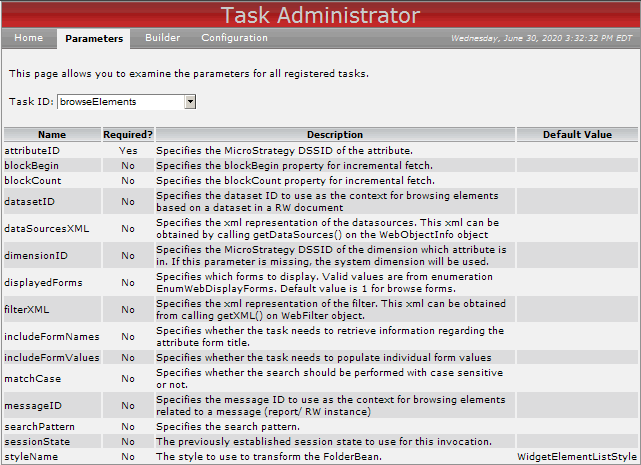Select the displayedForms parameter name
Image resolution: width=641 pixels, height=465 pixels.
tap(43, 283)
